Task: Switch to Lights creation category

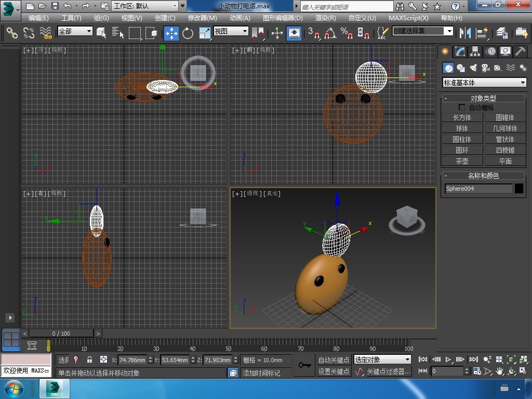Action: coord(473,68)
